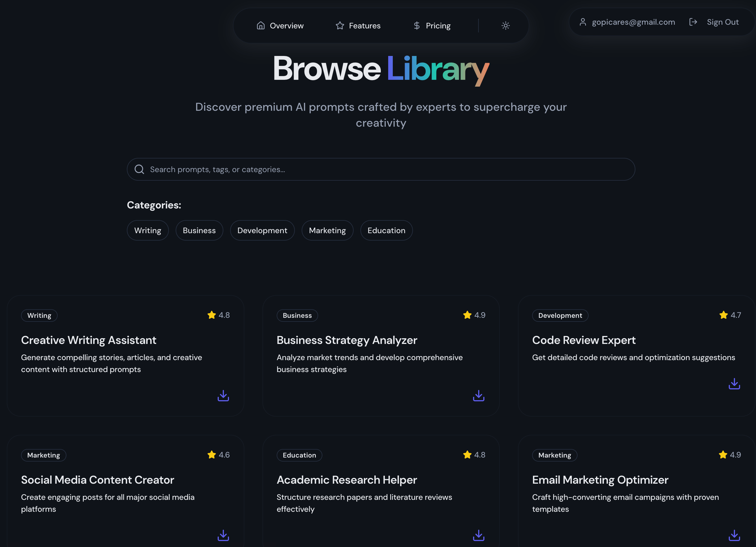This screenshot has height=547, width=756.
Task: Click the home icon beside Overview
Action: [x=261, y=25]
